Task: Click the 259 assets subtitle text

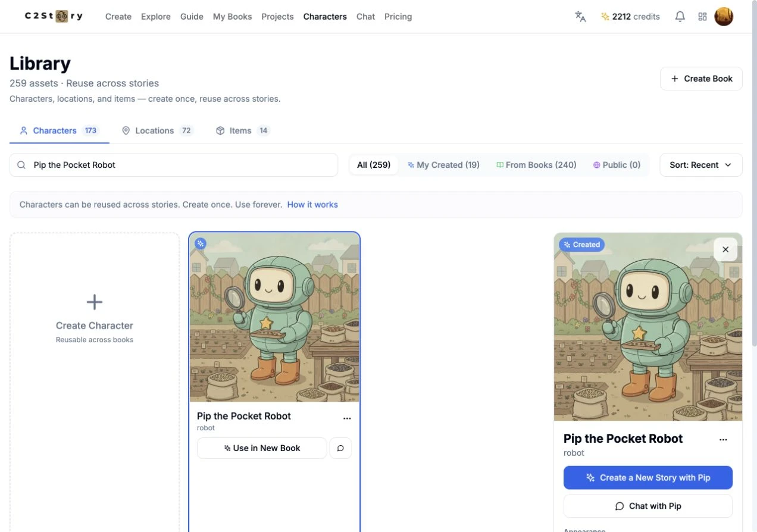Action: (x=84, y=83)
